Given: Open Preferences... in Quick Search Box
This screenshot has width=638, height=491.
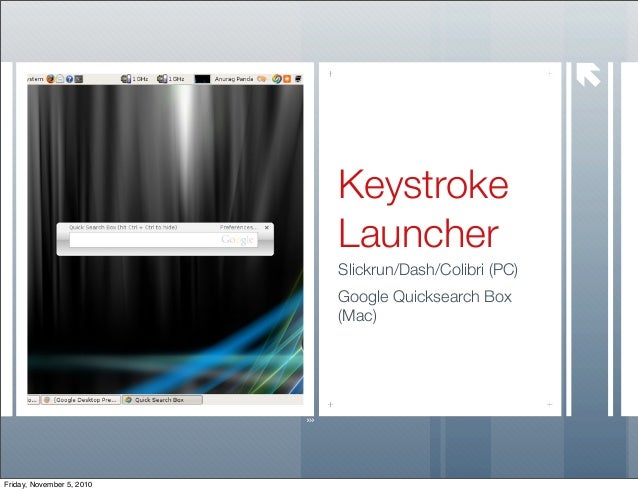Looking at the screenshot, I should pyautogui.click(x=238, y=227).
